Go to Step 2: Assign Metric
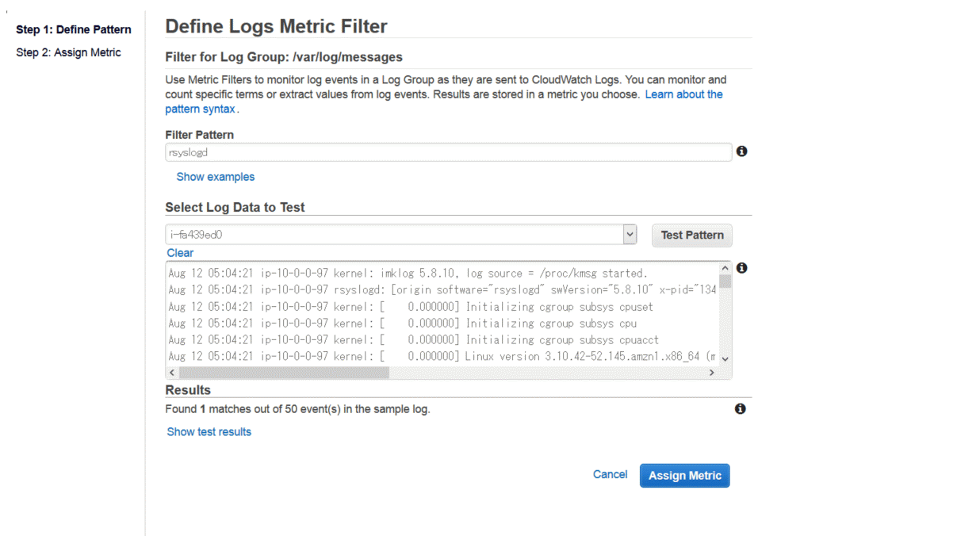 click(x=68, y=52)
